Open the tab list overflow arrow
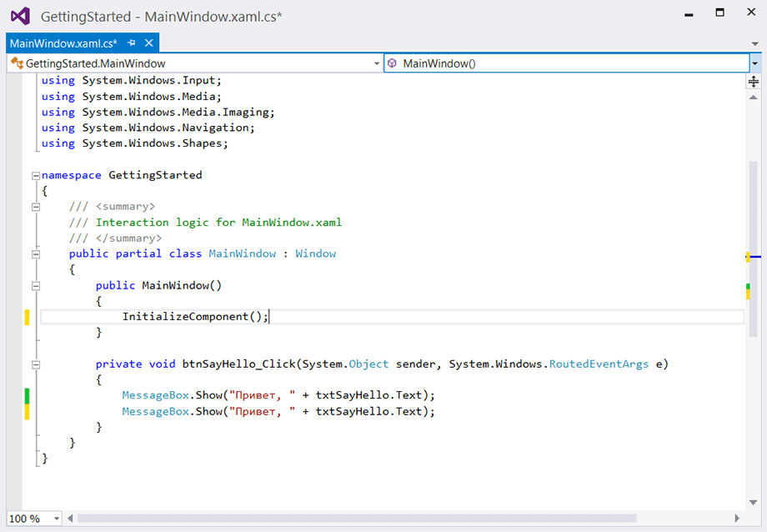 (755, 44)
